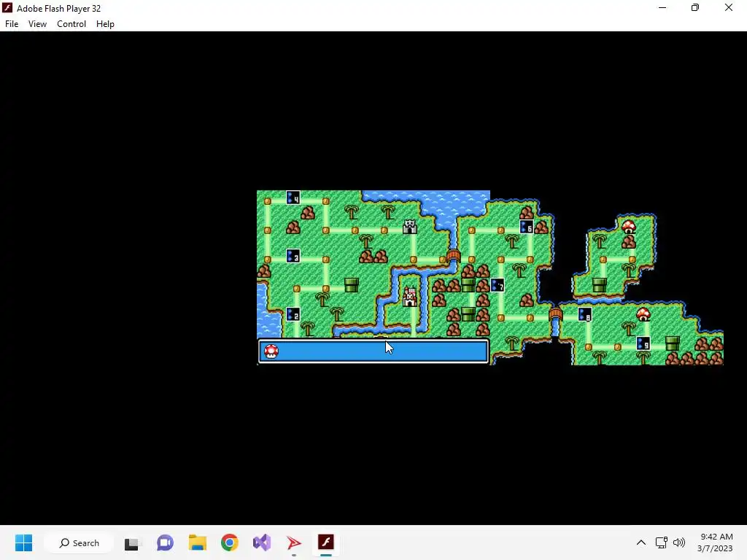Select level 3 tile on the map

[293, 256]
